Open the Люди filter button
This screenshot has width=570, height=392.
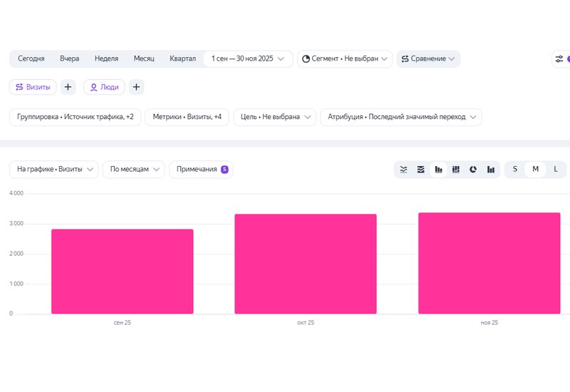104,87
